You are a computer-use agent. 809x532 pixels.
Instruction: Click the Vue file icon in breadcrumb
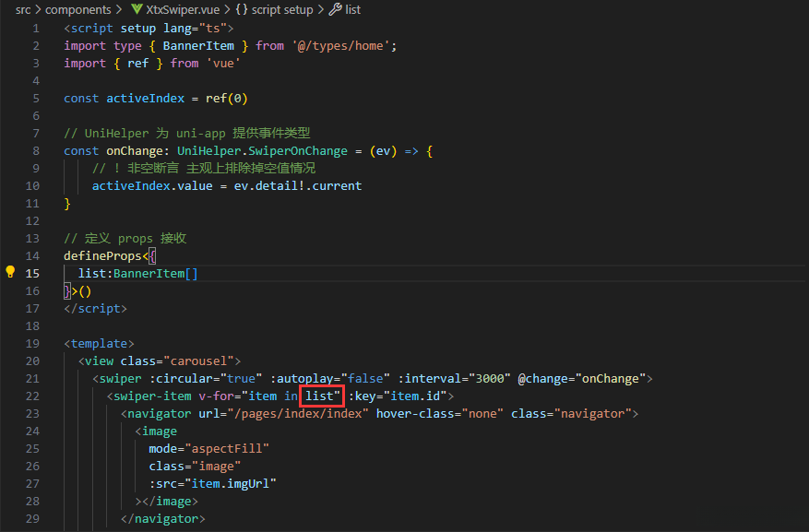[137, 9]
